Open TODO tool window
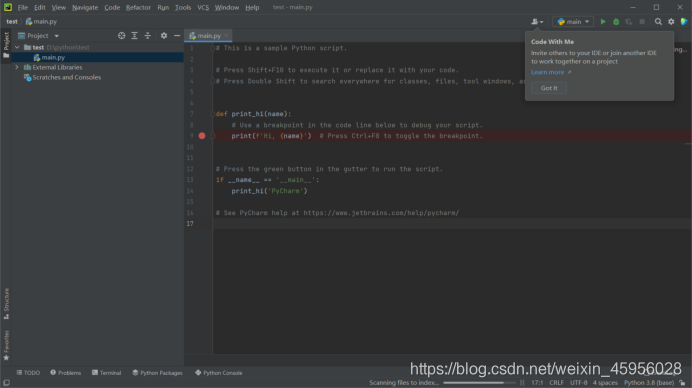 pyautogui.click(x=29, y=373)
